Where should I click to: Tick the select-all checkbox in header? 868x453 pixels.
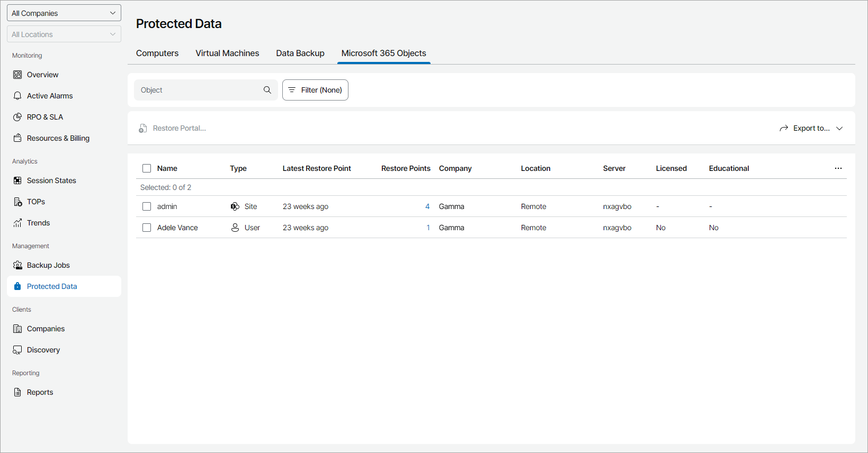(147, 168)
